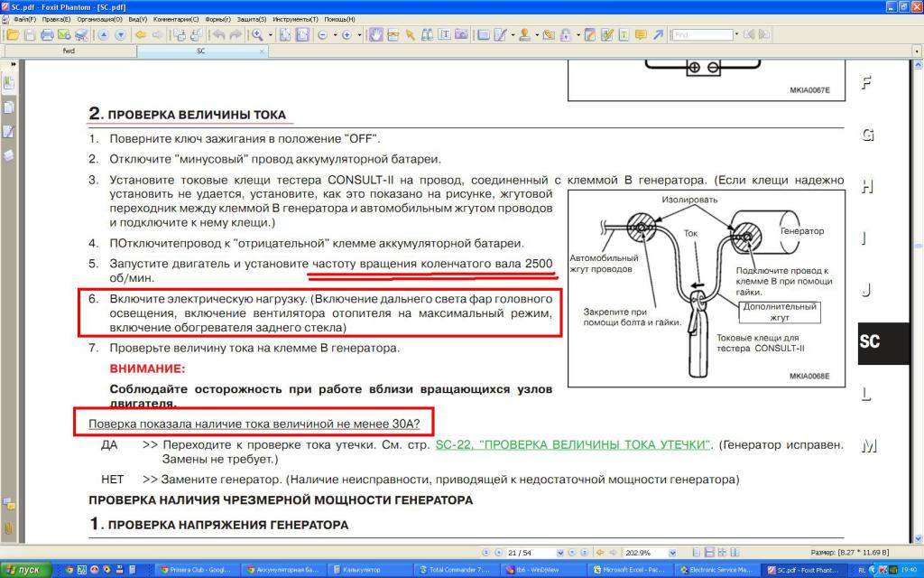Open the Find box options dropdown

click(x=736, y=35)
